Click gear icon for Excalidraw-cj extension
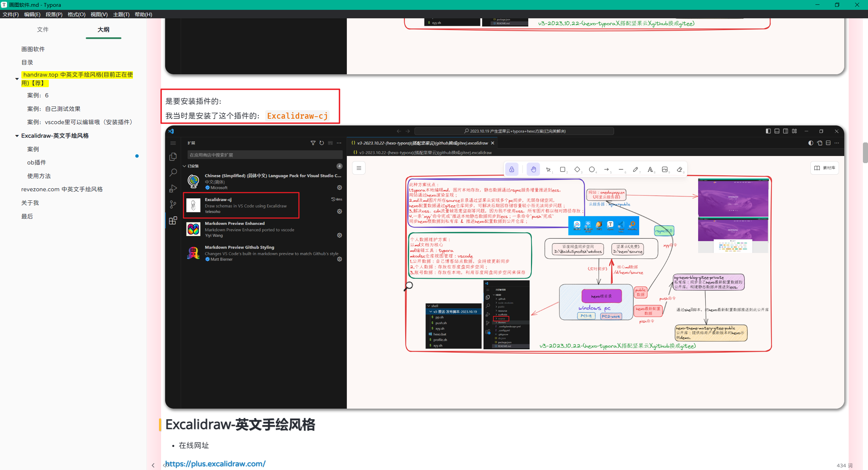This screenshot has height=470, width=868. (339, 211)
